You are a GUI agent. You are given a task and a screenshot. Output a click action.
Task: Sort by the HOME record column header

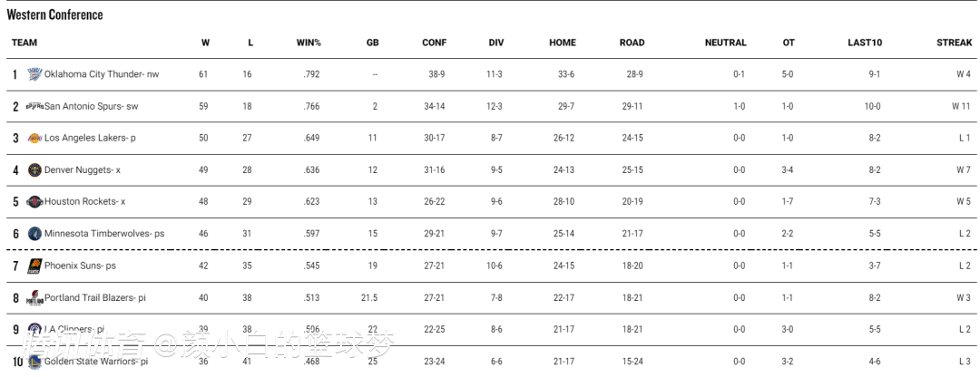pos(563,43)
